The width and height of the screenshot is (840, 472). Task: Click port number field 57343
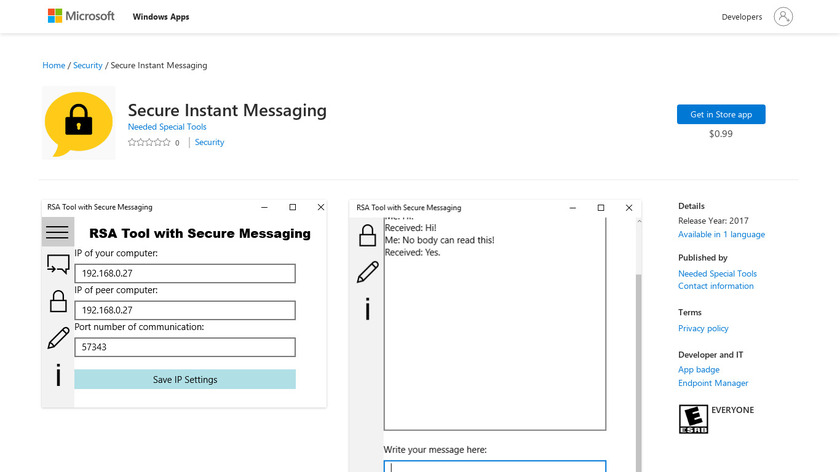pyautogui.click(x=185, y=347)
